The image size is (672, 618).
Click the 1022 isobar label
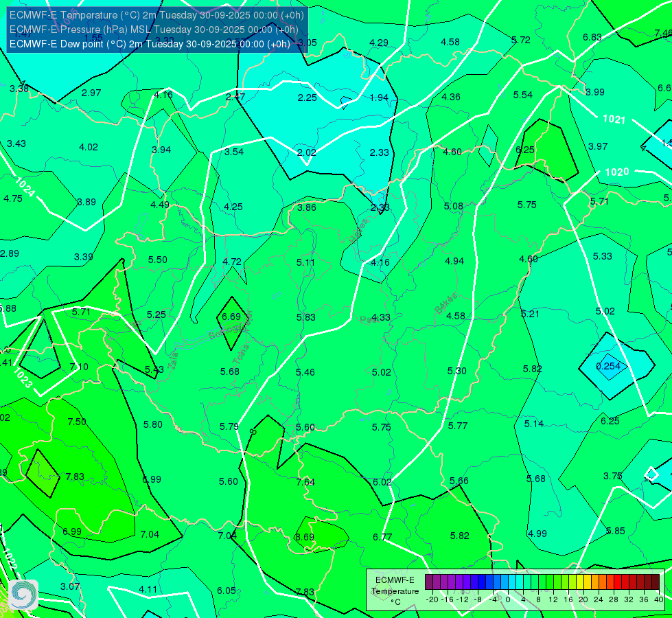[x=10, y=559]
